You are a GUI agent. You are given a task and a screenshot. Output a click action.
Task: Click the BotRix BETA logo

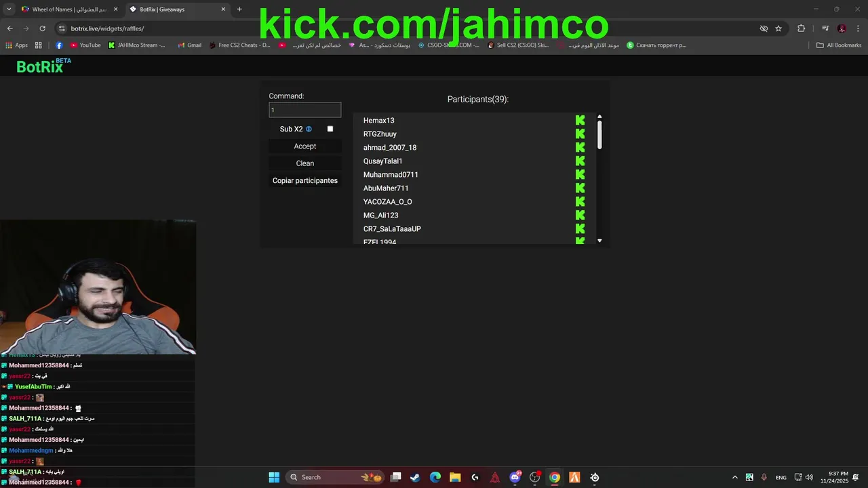point(43,66)
